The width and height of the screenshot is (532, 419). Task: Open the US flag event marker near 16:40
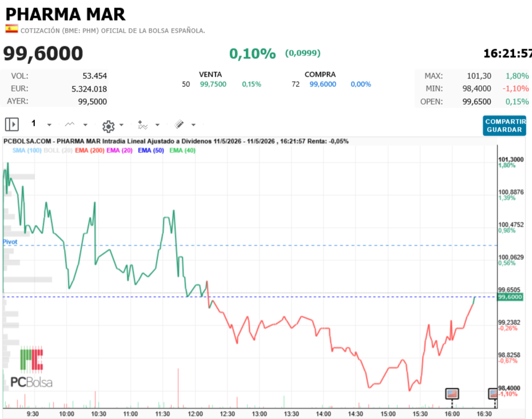pos(493,394)
